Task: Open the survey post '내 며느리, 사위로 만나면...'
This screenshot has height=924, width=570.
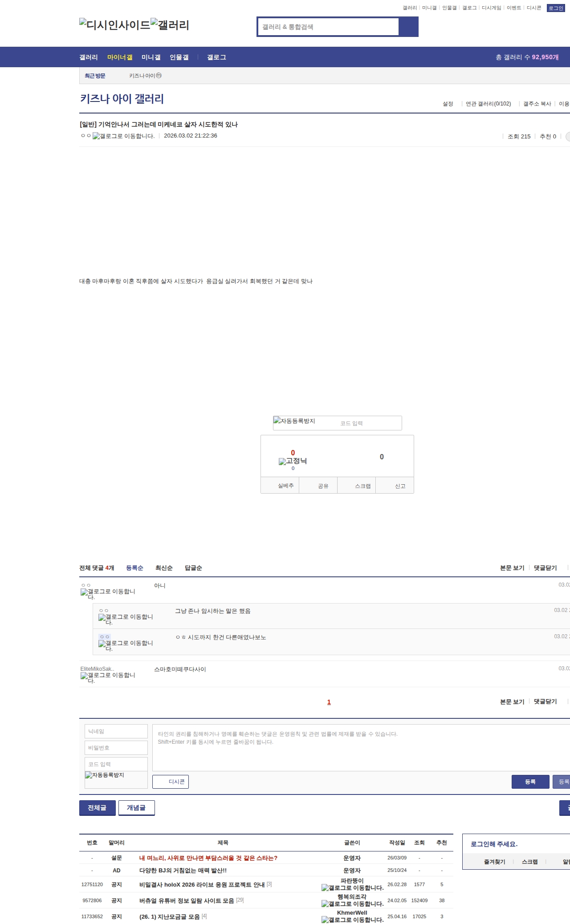Action: (208, 858)
